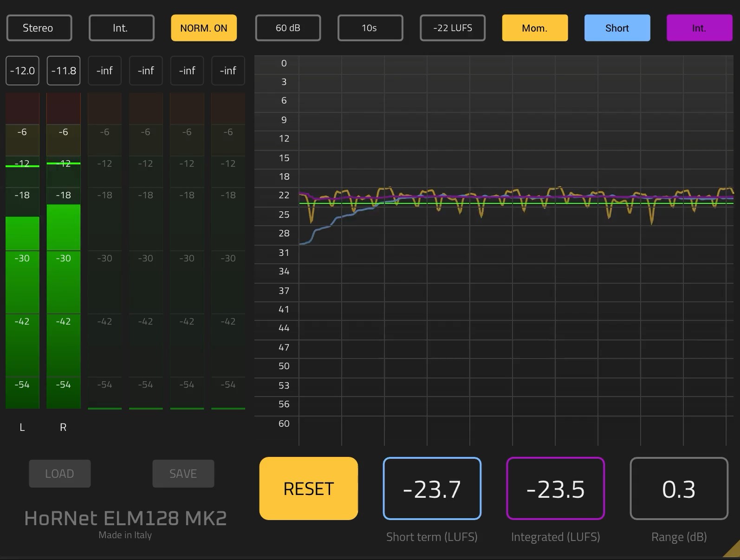Image resolution: width=740 pixels, height=560 pixels.
Task: Click the Range (dB) label
Action: coord(679,537)
